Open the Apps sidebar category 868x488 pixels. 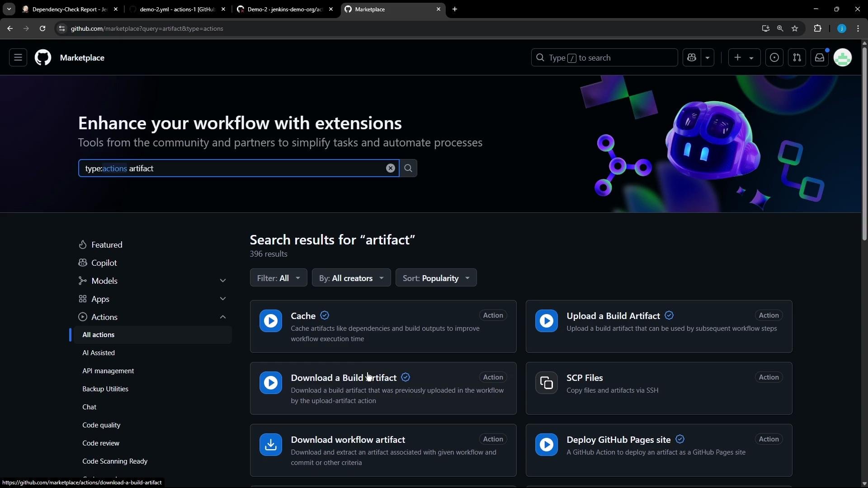coord(100,299)
